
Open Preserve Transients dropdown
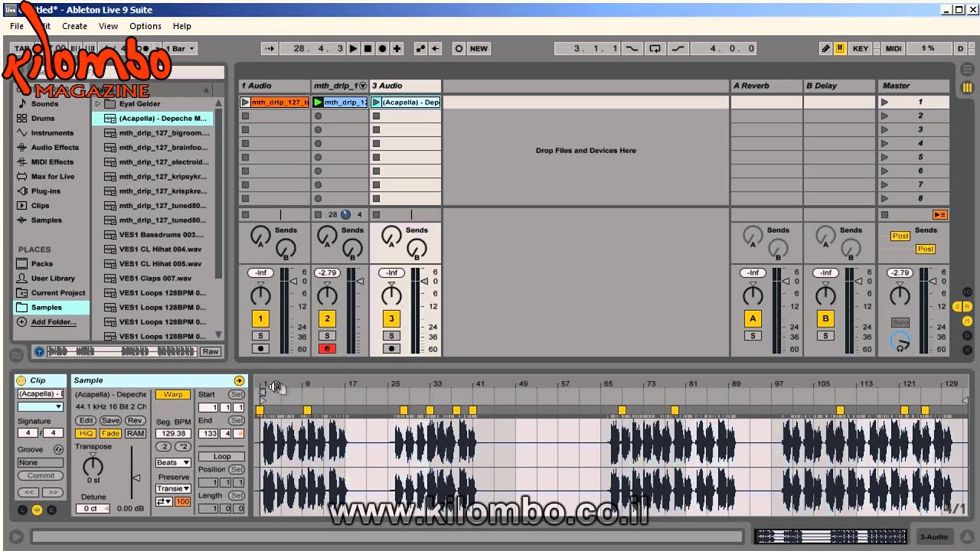tap(173, 489)
